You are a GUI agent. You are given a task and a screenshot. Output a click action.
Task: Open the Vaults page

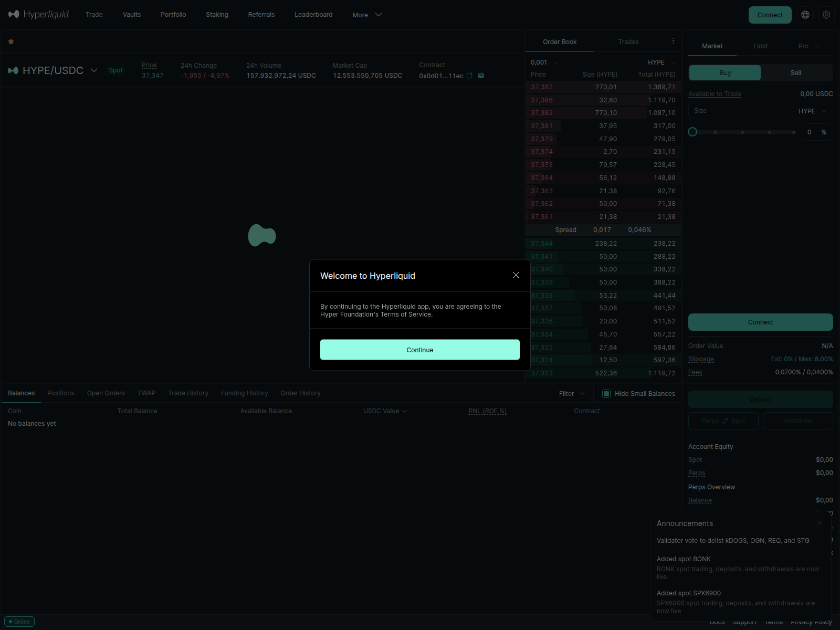coord(132,15)
